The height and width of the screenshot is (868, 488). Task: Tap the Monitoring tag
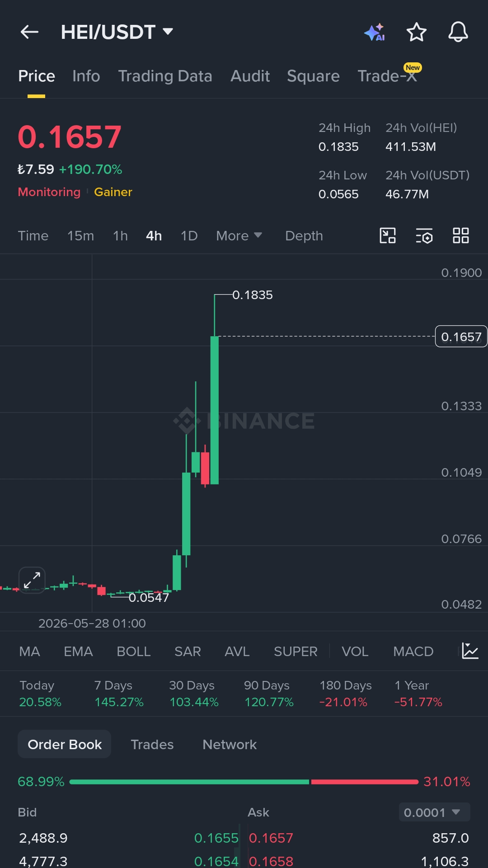(x=49, y=192)
